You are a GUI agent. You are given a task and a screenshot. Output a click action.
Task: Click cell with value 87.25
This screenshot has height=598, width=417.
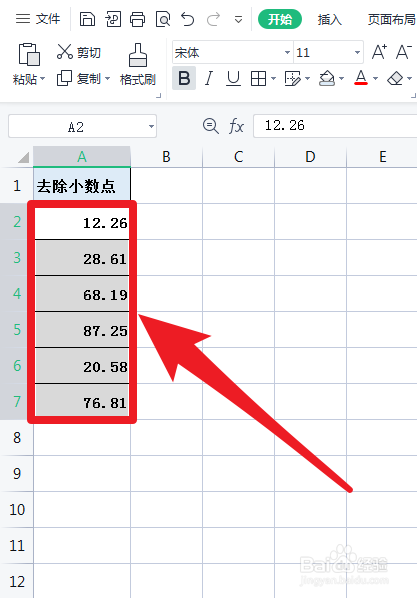(82, 330)
